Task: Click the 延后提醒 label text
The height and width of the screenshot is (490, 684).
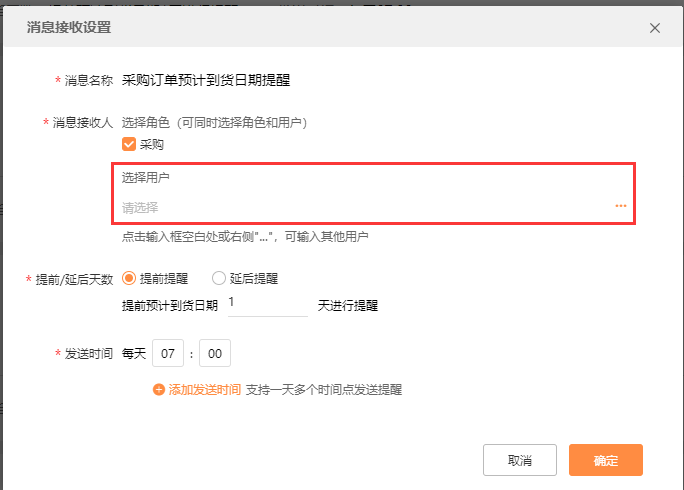Action: [254, 278]
